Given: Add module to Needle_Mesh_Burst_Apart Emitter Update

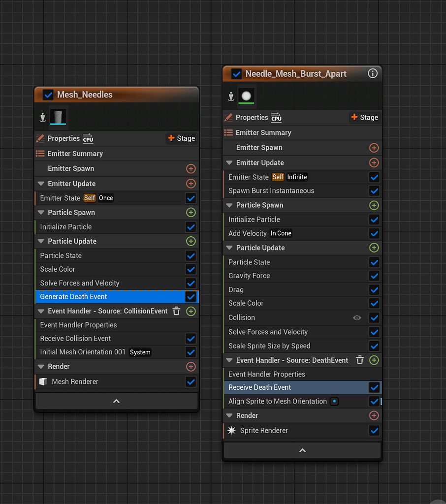Looking at the screenshot, I should click(374, 163).
